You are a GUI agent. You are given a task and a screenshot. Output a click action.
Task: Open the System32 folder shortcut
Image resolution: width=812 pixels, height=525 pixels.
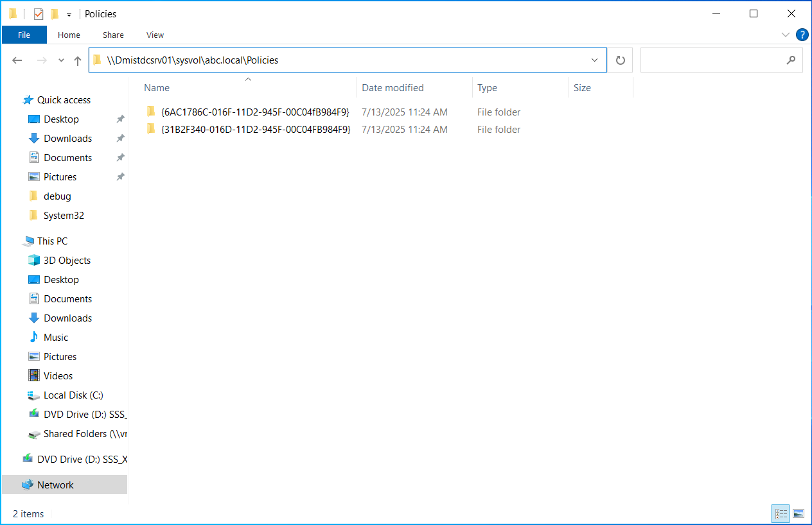64,216
